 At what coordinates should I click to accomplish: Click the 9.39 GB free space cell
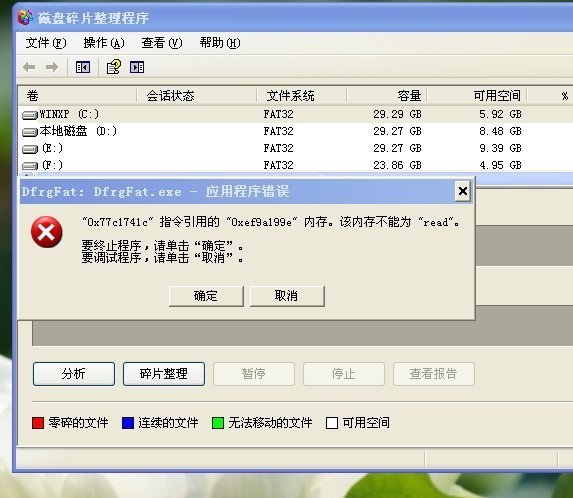500,148
